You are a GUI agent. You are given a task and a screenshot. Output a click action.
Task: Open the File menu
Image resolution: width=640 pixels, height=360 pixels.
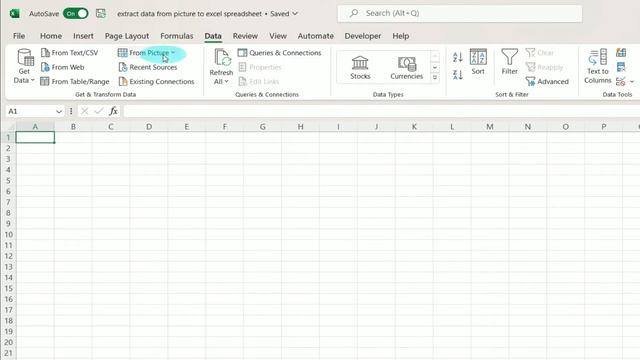19,36
